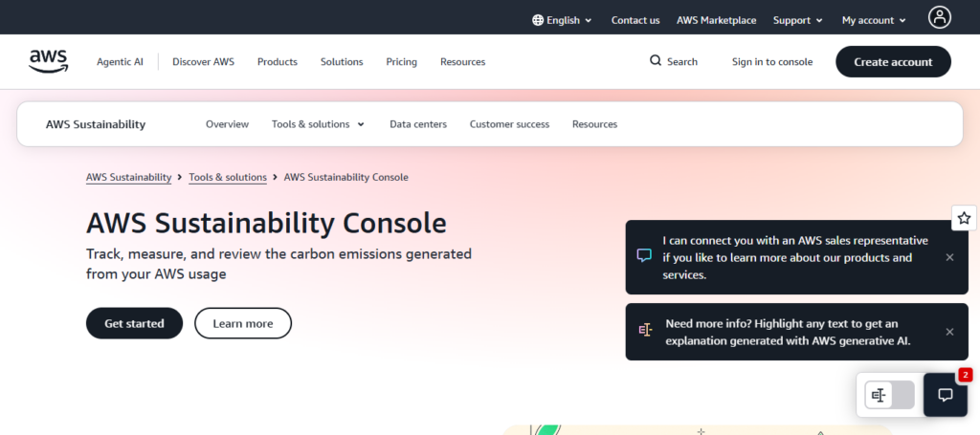The height and width of the screenshot is (435, 980).
Task: Click the Learn more button
Action: [243, 323]
